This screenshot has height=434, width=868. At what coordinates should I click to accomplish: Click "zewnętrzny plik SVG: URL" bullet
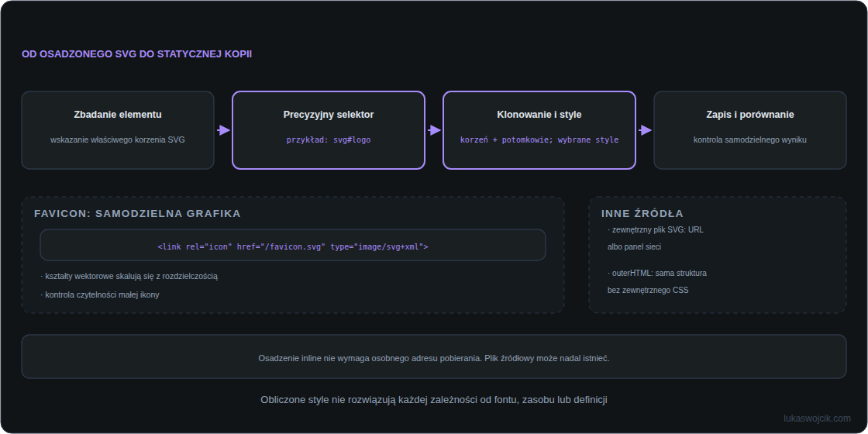coord(656,229)
